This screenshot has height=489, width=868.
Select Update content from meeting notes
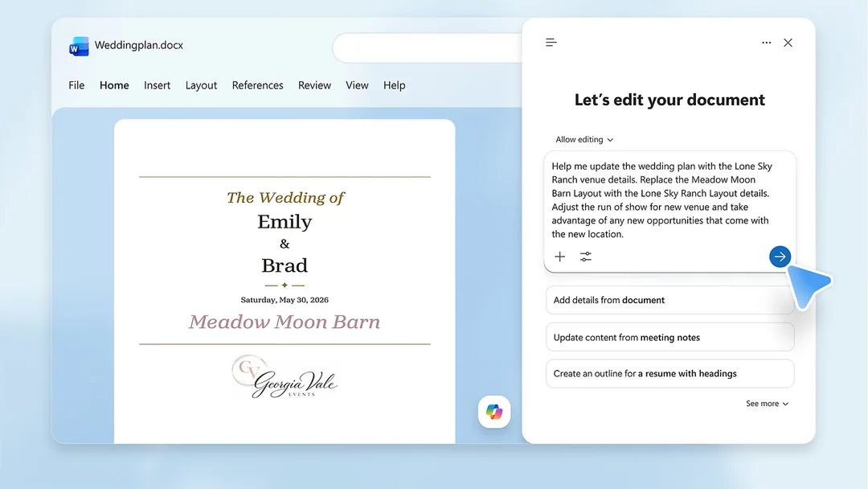coord(669,337)
